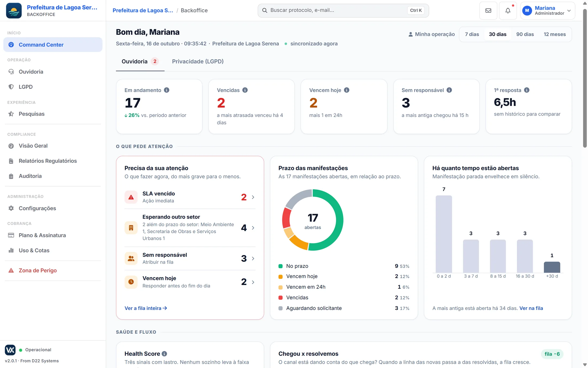The height and width of the screenshot is (368, 588).
Task: Click gray Aguardando solicitante legend swatch
Action: (280, 308)
